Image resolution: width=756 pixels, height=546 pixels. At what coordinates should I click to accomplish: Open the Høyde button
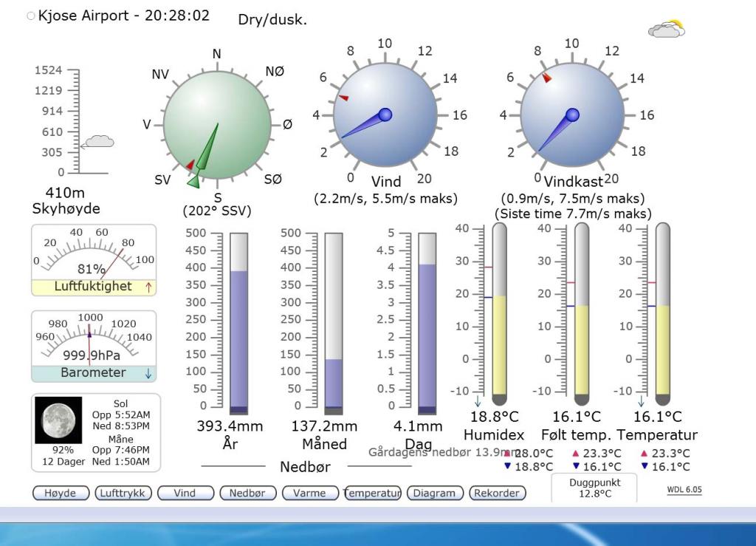61,494
